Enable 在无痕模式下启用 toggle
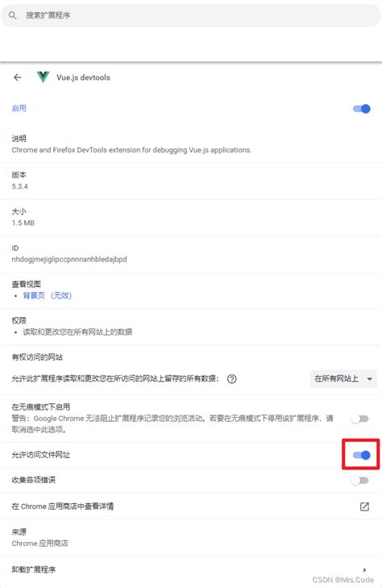Viewport: 382px width, 588px height. click(x=360, y=419)
